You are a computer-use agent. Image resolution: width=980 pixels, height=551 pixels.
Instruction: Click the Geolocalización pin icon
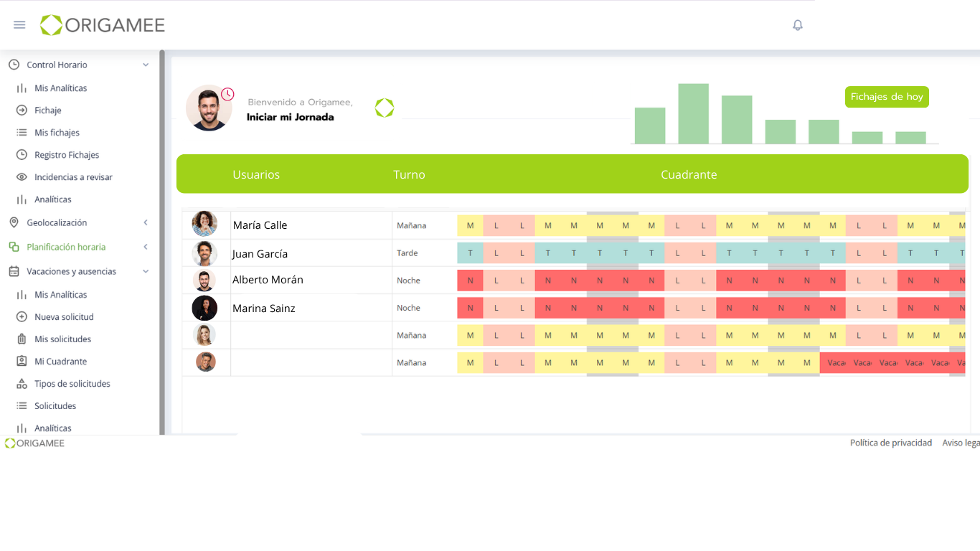coord(14,223)
